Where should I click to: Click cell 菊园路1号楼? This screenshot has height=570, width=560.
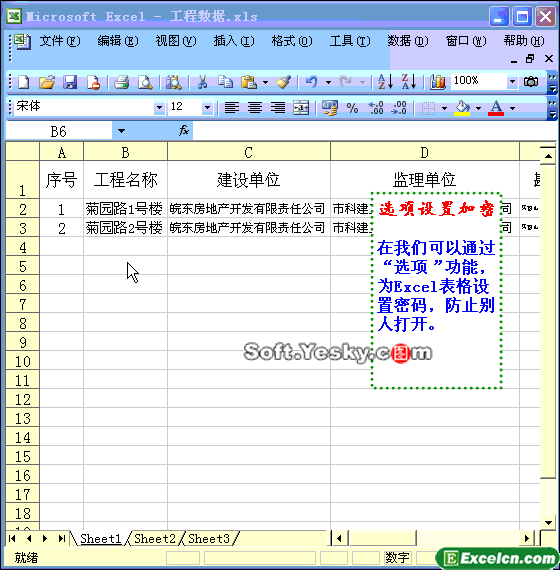pos(125,209)
